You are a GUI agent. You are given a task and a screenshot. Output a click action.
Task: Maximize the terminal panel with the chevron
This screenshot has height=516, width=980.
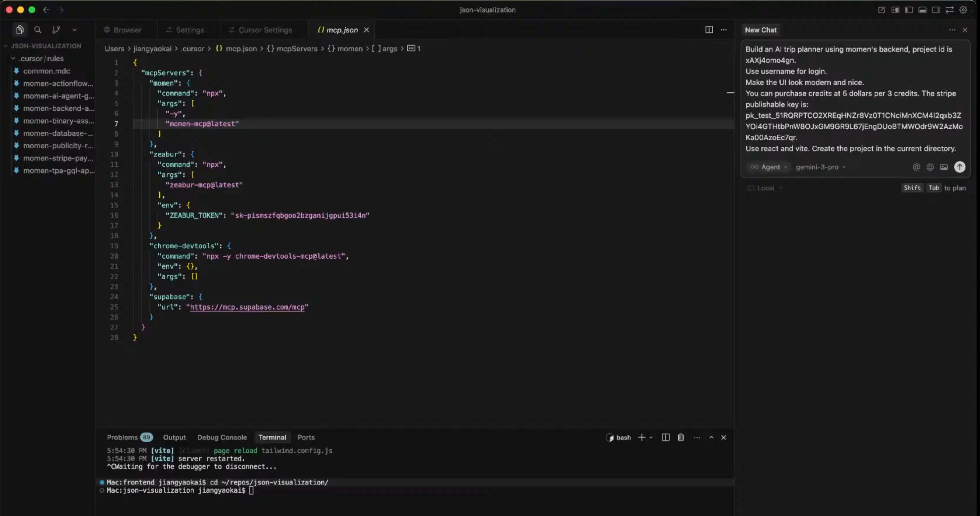tap(711, 437)
